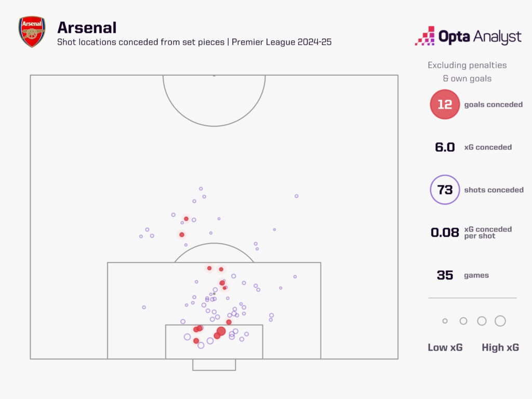Image resolution: width=532 pixels, height=399 pixels.
Task: Click the goal frame at bottom of pitch
Action: (214, 365)
